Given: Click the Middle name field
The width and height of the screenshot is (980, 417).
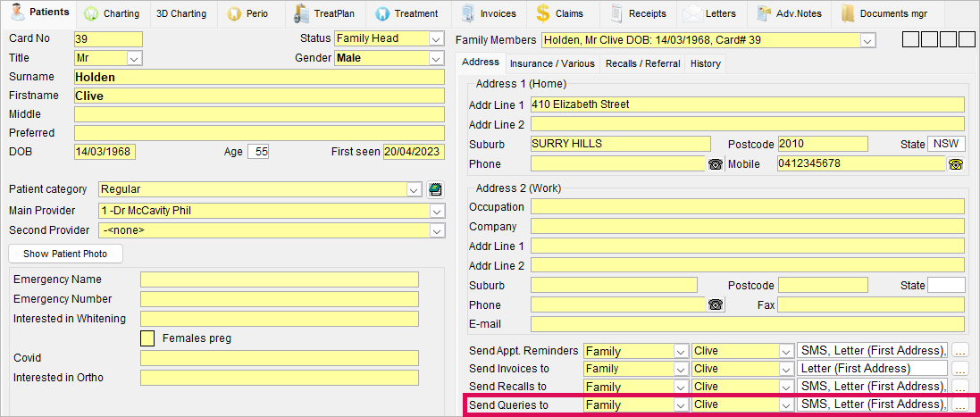Looking at the screenshot, I should click(259, 114).
